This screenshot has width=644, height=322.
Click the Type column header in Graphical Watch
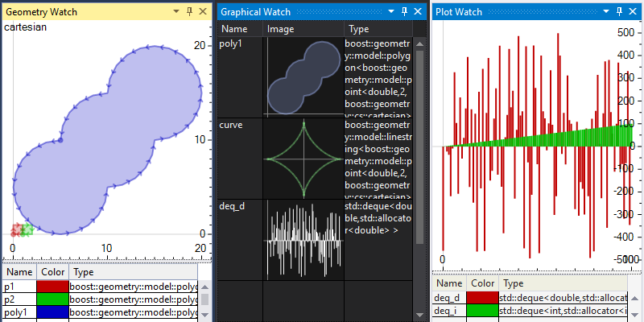[x=378, y=29]
